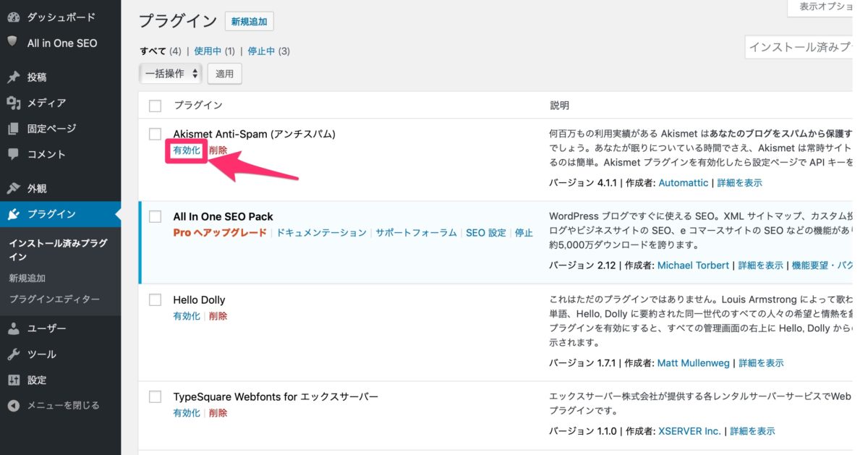
Task: Open プラグインエディター submenu item
Action: [54, 299]
